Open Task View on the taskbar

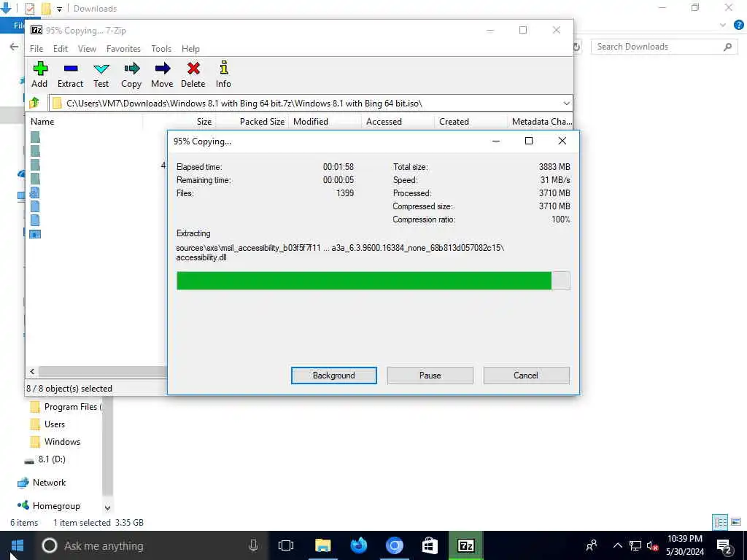(x=286, y=545)
